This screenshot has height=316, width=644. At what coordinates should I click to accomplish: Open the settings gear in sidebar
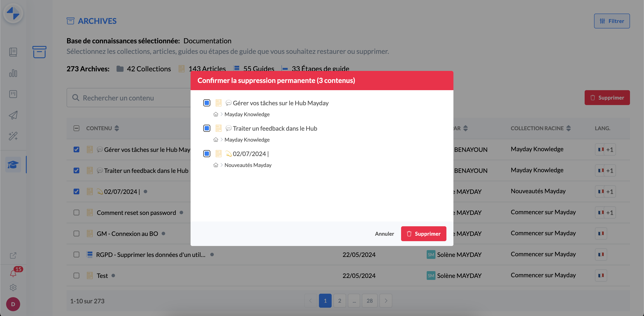coord(13,288)
